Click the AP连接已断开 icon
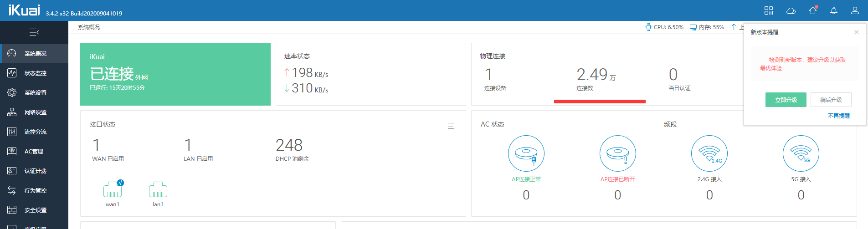 tap(618, 153)
